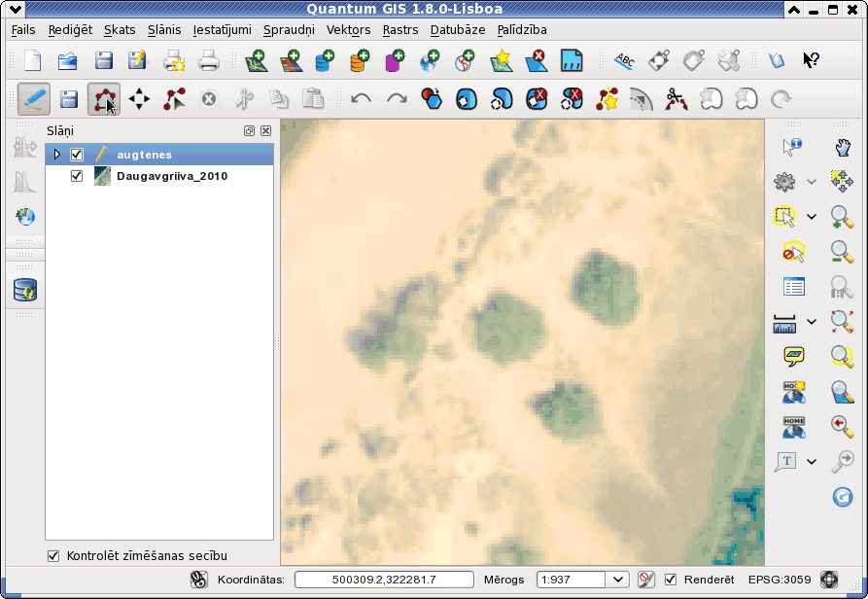
Task: Add a SpatiaLite layer
Action: pyautogui.click(x=360, y=60)
